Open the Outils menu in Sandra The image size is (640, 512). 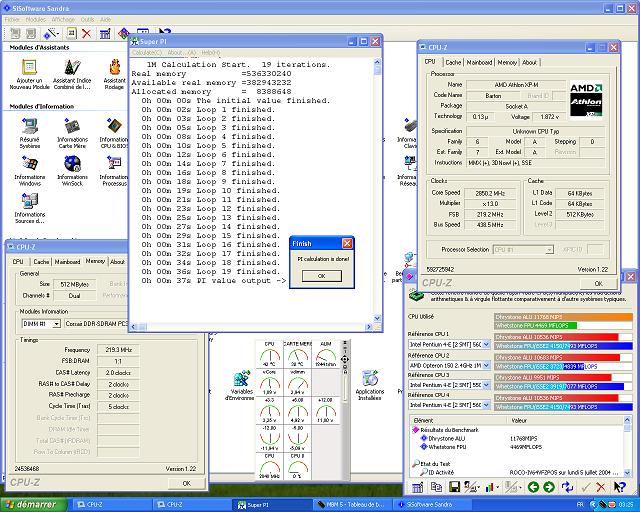click(87, 19)
